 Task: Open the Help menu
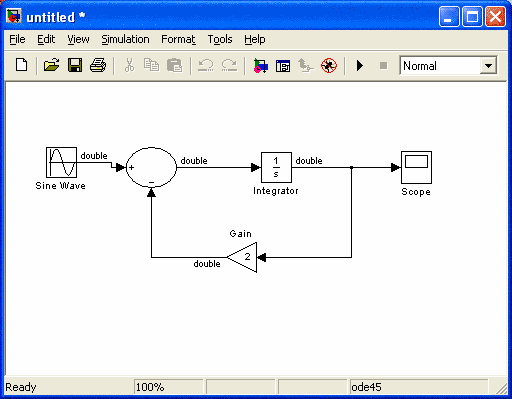coord(255,39)
